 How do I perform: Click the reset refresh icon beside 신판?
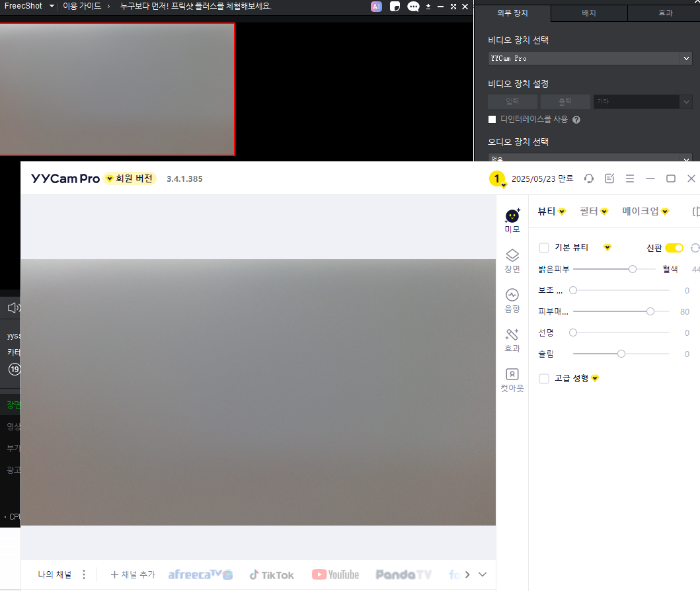click(695, 248)
